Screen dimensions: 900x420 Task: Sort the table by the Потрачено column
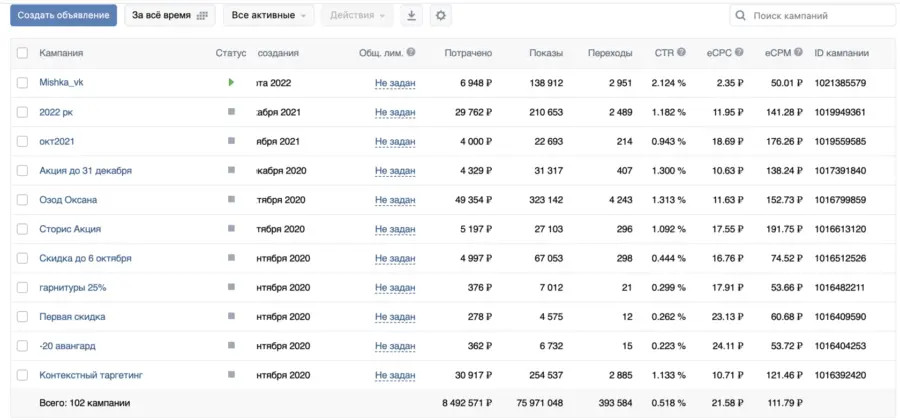[468, 54]
